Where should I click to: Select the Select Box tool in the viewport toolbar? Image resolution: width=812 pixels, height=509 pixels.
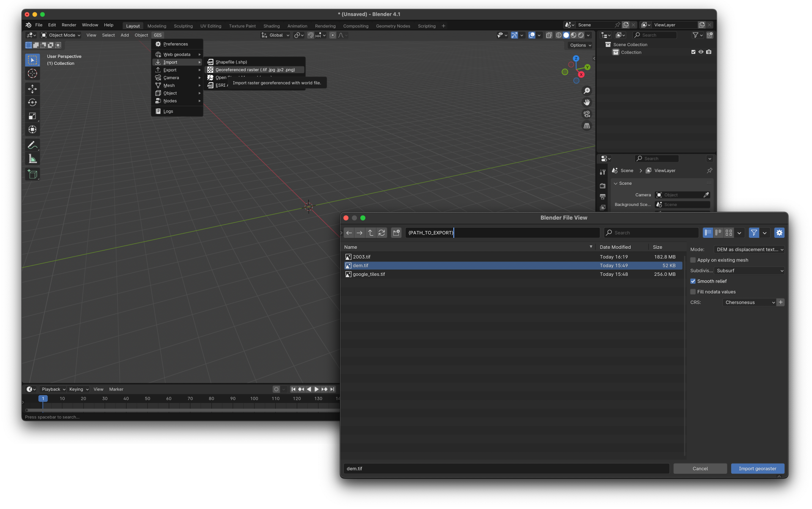tap(33, 60)
